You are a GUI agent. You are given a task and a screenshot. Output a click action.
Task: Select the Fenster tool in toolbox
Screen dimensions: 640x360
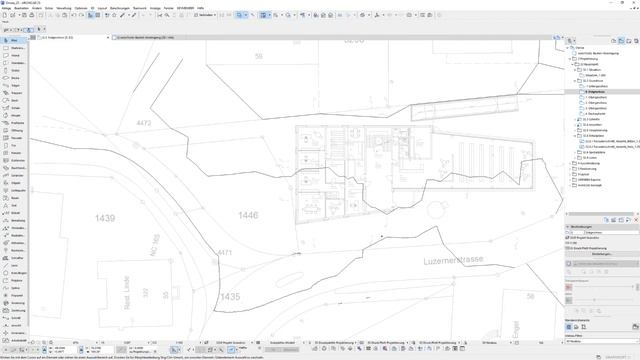[13, 153]
